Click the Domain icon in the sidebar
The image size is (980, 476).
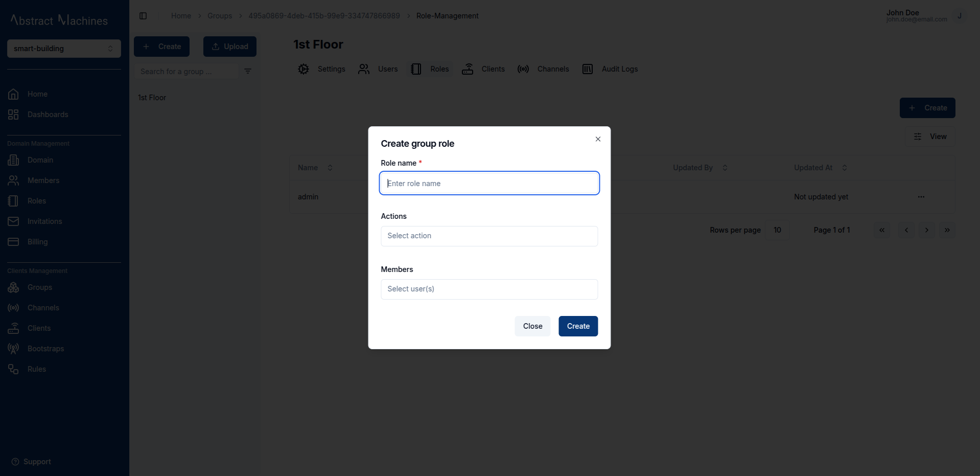[13, 160]
